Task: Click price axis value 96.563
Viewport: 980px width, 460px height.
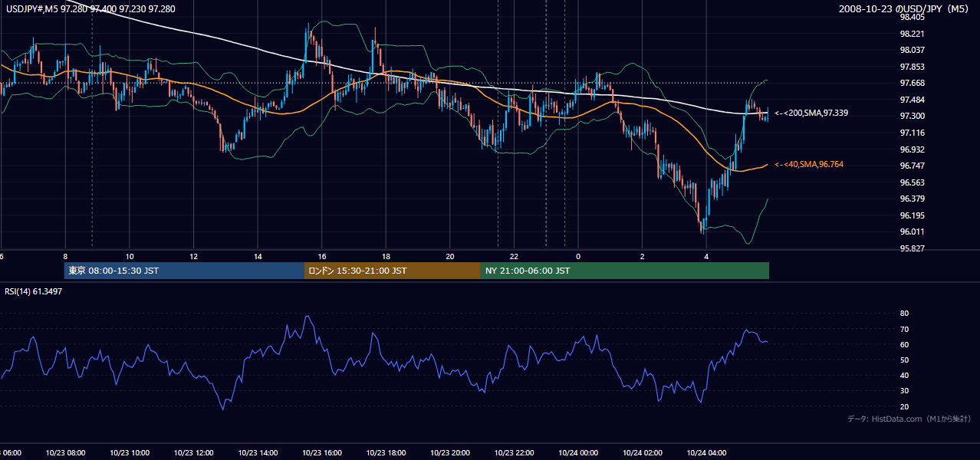Action: click(912, 182)
